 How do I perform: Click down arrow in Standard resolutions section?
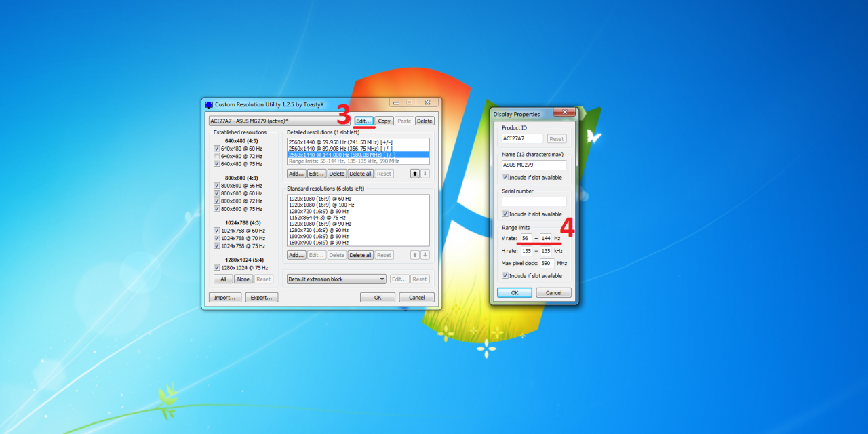click(425, 255)
